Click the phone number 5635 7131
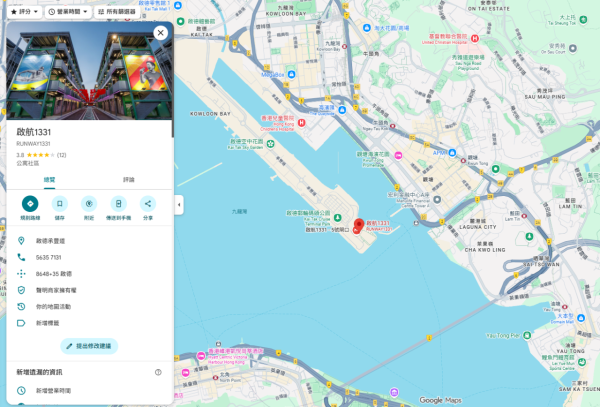The height and width of the screenshot is (407, 600). pyautogui.click(x=49, y=257)
